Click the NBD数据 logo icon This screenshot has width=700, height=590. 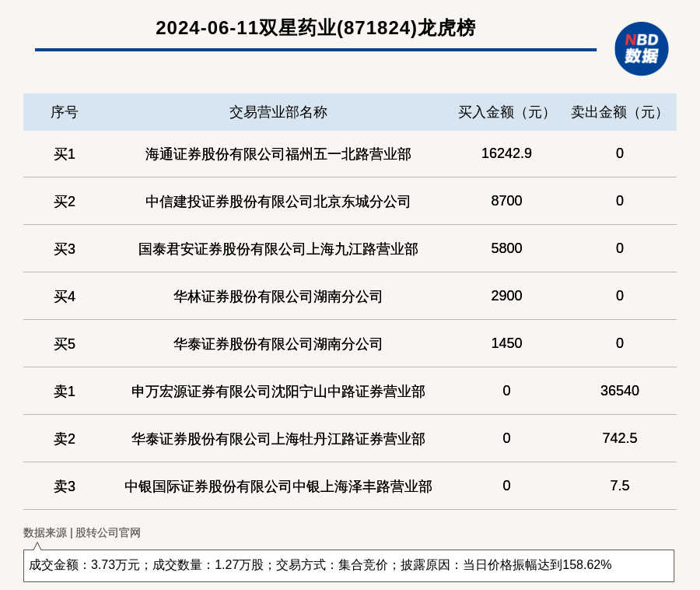point(641,49)
